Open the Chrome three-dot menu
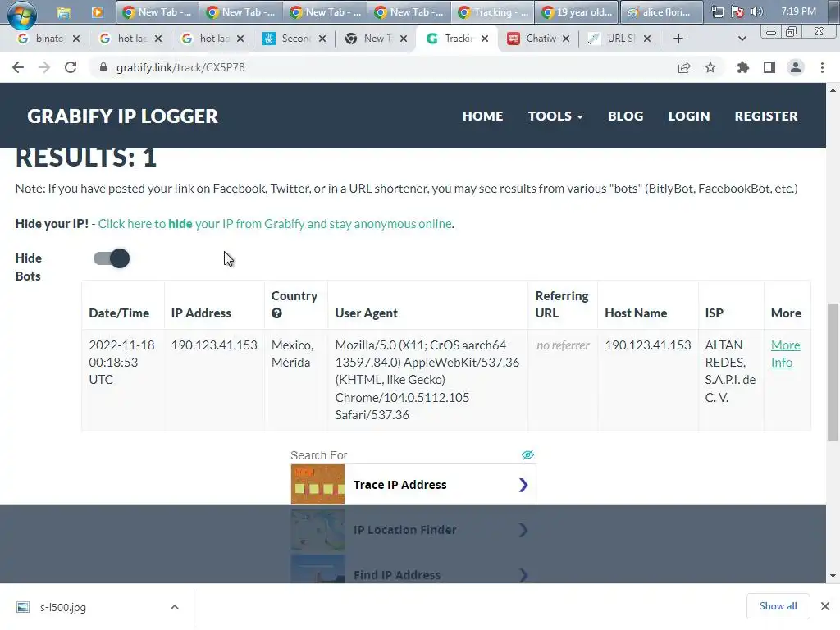840x630 pixels. 822,67
